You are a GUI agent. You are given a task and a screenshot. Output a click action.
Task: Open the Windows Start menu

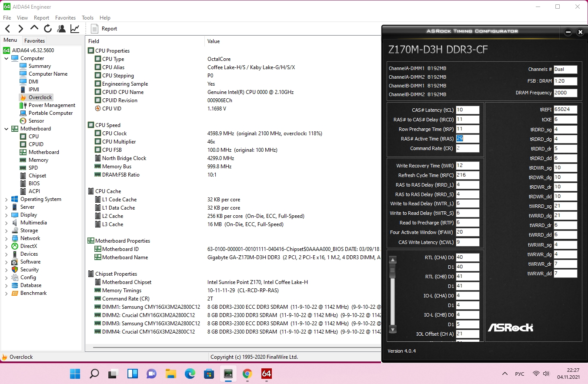[x=75, y=374]
